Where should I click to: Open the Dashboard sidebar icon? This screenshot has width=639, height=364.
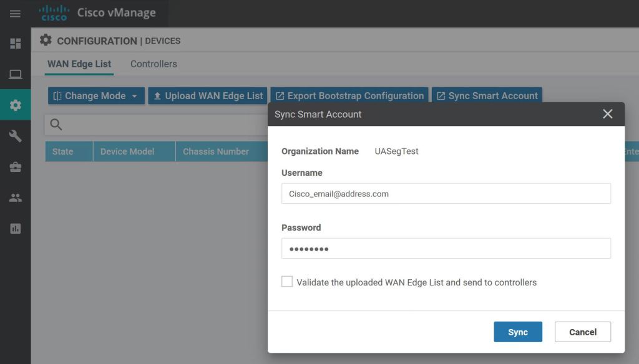click(x=15, y=44)
